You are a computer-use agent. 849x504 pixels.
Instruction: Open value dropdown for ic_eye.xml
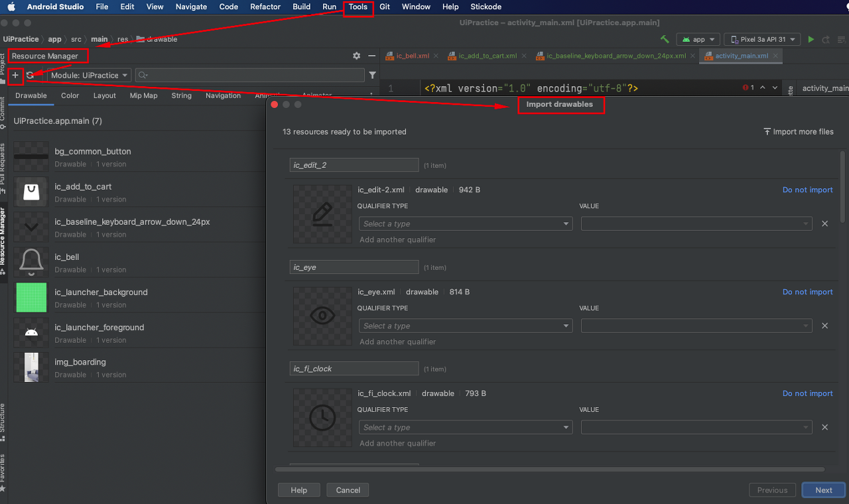coord(696,326)
